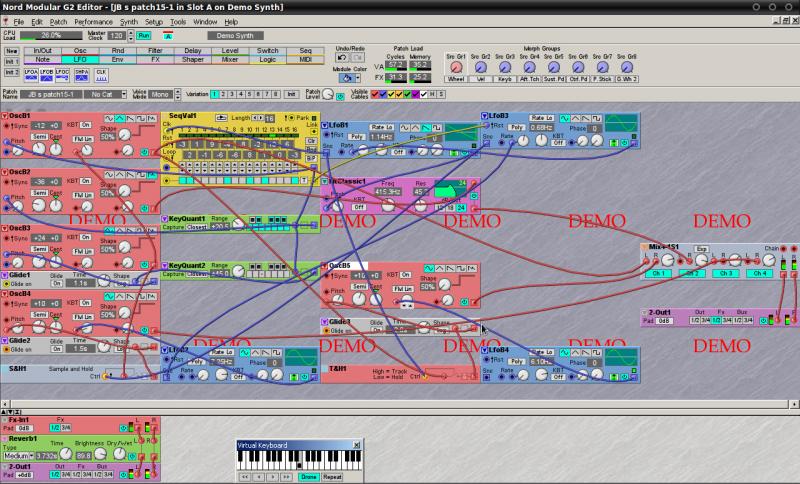The height and width of the screenshot is (484, 800).
Task: Select the Mixer module tab
Action: 230,59
